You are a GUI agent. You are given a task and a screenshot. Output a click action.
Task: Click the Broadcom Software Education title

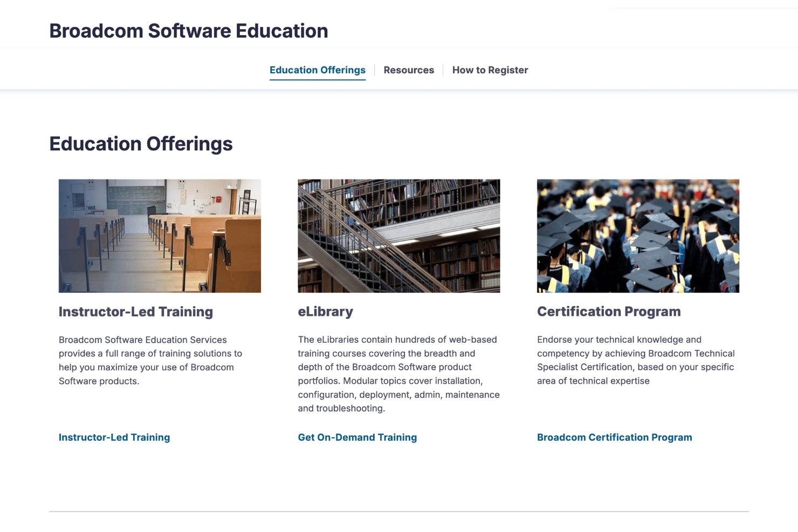pos(189,31)
